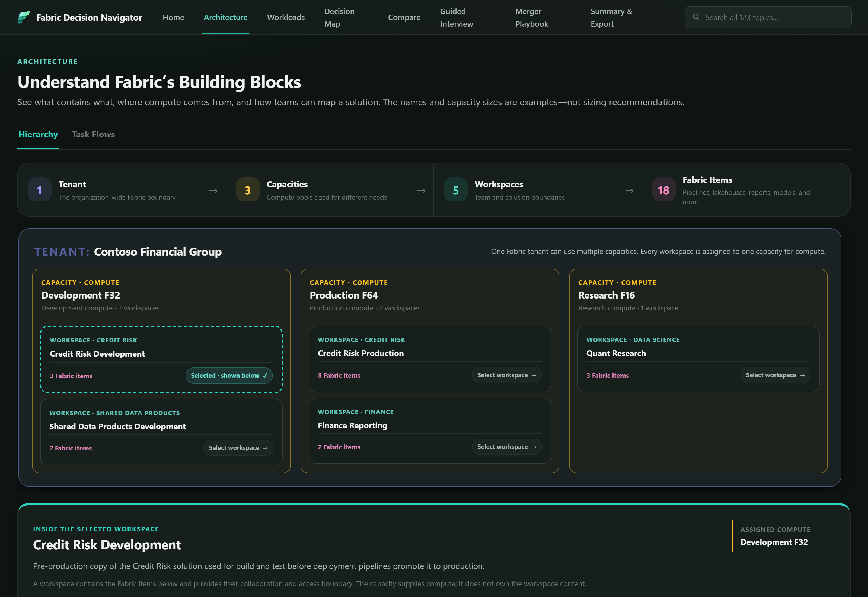Click the arrow after the Capacities step
Screen dimensions: 868x597
tap(421, 191)
